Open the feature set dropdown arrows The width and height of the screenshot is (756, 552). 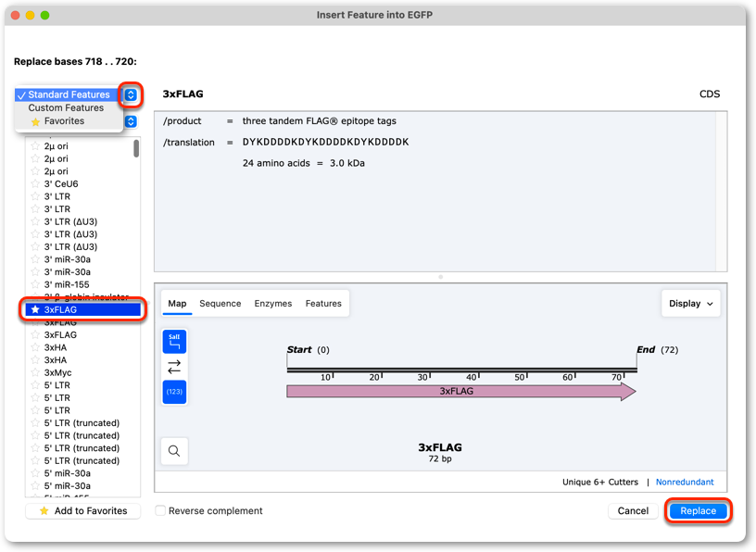pos(131,94)
